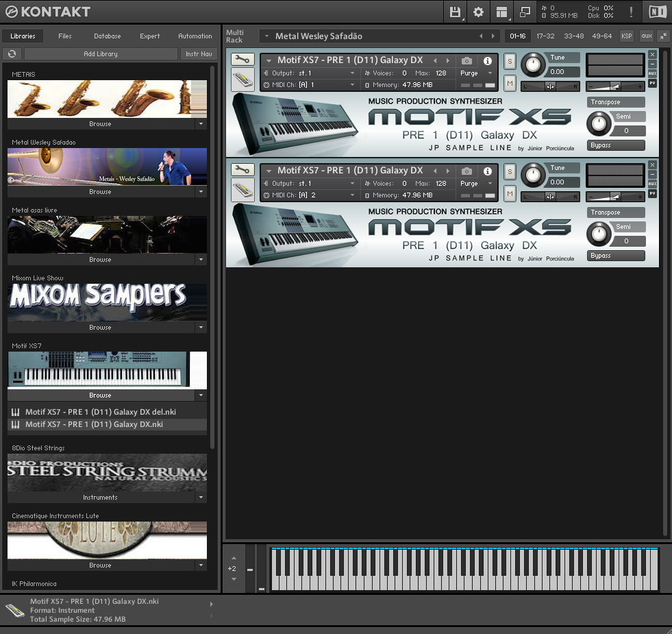Load next preset on MIDI Ch 2 instrument
Image resolution: width=672 pixels, height=634 pixels.
point(448,171)
